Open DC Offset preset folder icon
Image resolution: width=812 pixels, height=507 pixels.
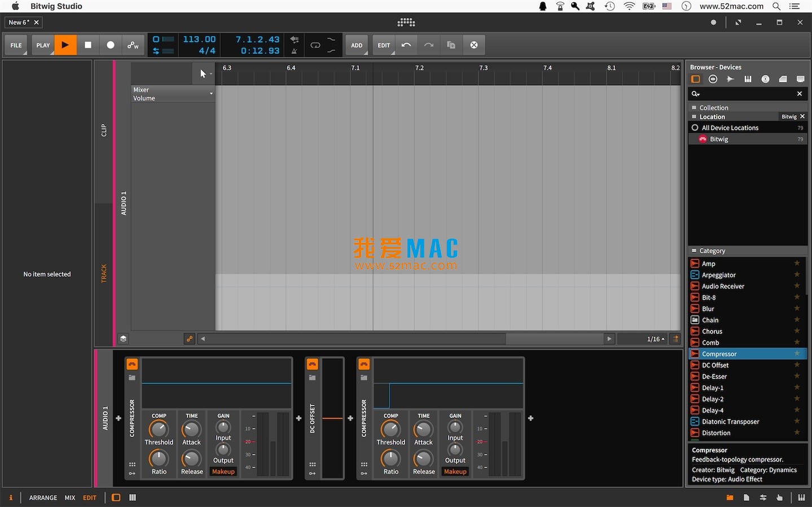313,378
